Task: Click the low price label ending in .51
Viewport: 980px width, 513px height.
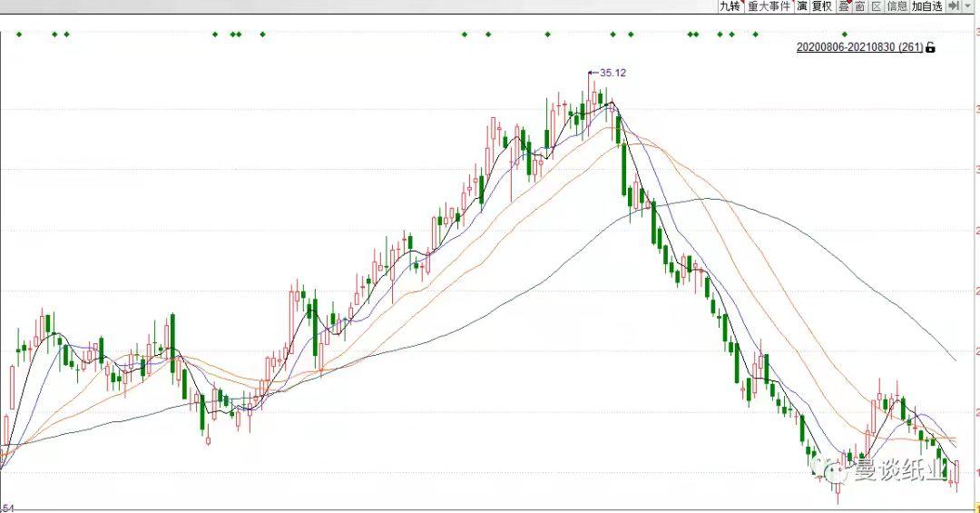Action: [x=5, y=507]
